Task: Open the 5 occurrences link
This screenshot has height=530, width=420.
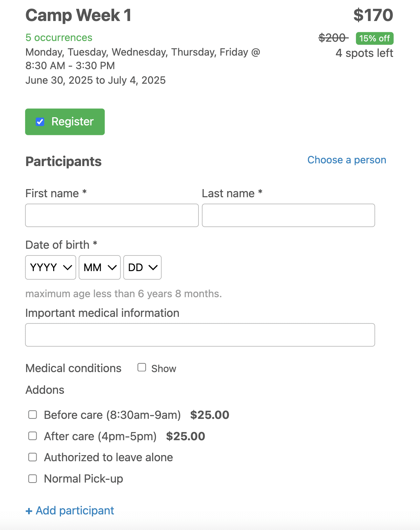Action: point(58,38)
